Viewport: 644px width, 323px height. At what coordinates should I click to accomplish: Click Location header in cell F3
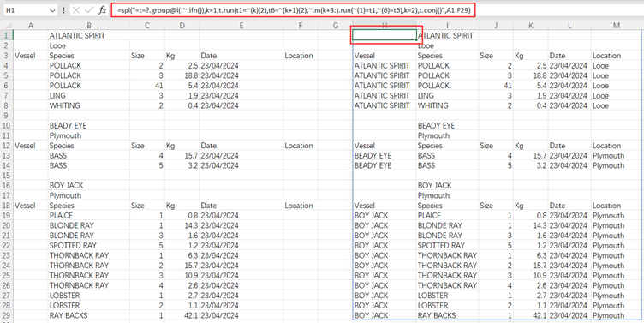click(x=299, y=56)
